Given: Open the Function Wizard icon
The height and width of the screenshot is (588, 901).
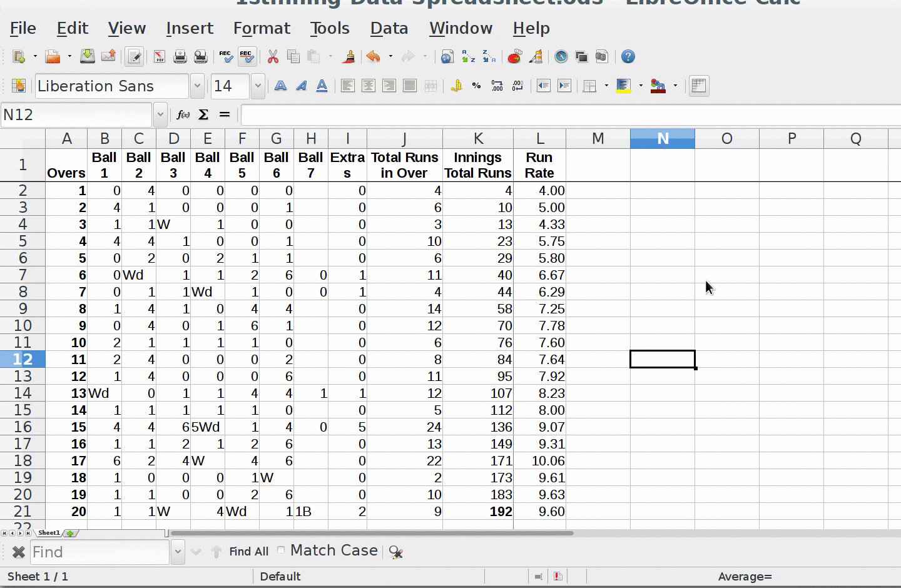Looking at the screenshot, I should [183, 114].
